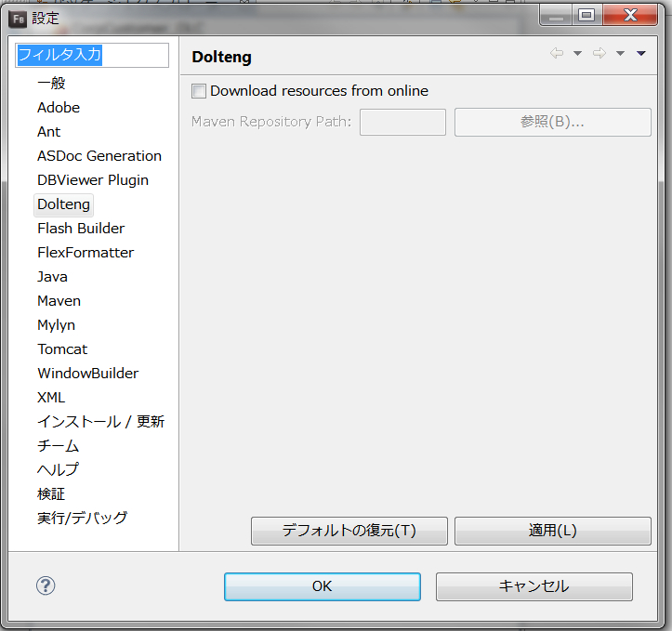The height and width of the screenshot is (631, 672).
Task: Open WindowBuilder preferences
Action: tap(88, 374)
